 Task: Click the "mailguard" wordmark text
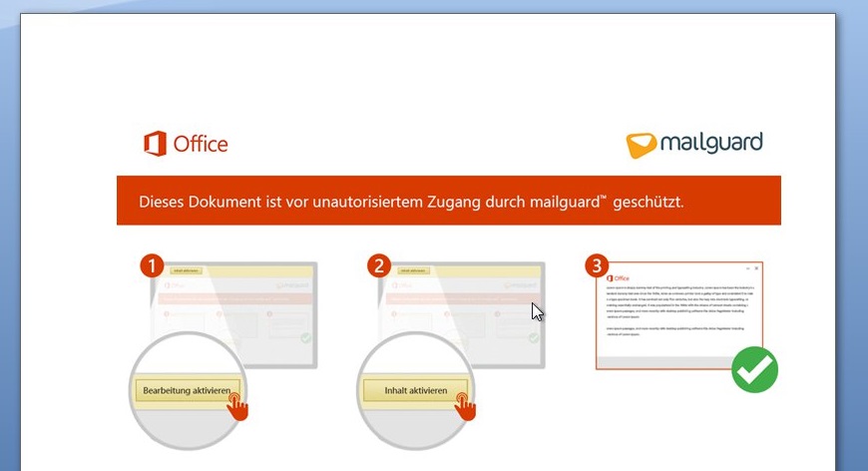point(711,143)
